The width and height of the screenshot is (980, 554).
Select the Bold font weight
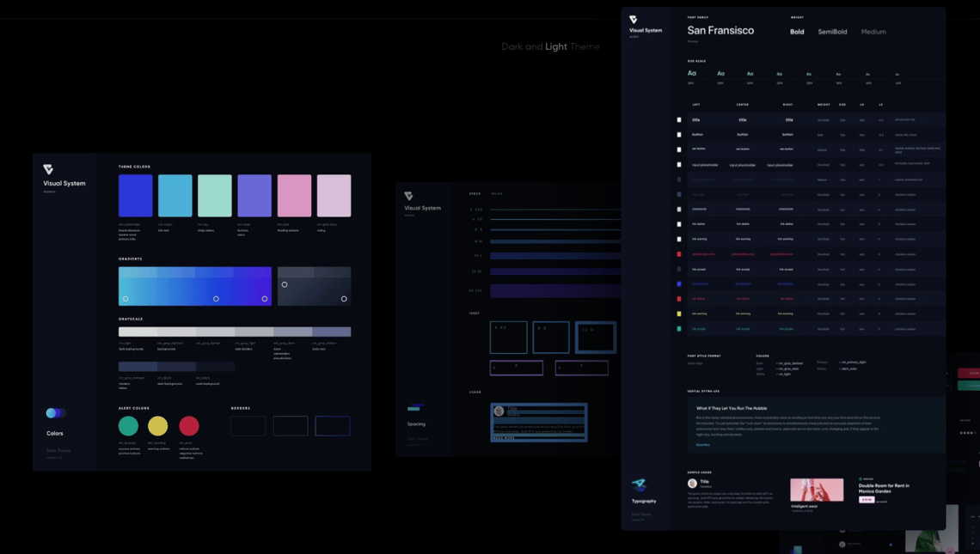(797, 32)
